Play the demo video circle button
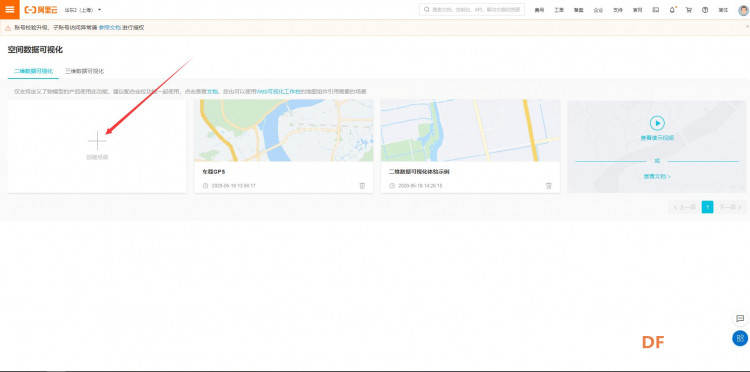 (657, 123)
